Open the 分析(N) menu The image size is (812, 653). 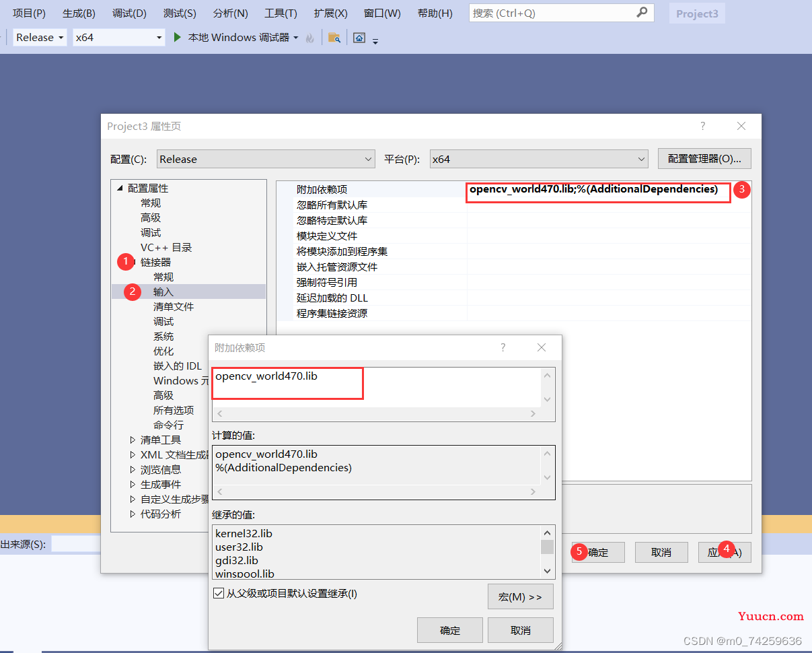230,13
